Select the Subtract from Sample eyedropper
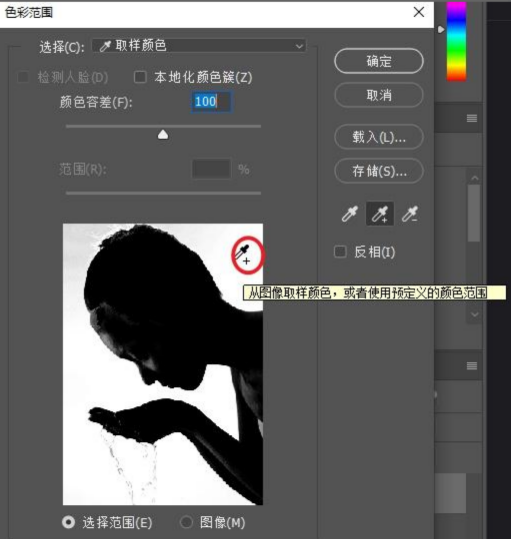The image size is (511, 539). [x=410, y=214]
